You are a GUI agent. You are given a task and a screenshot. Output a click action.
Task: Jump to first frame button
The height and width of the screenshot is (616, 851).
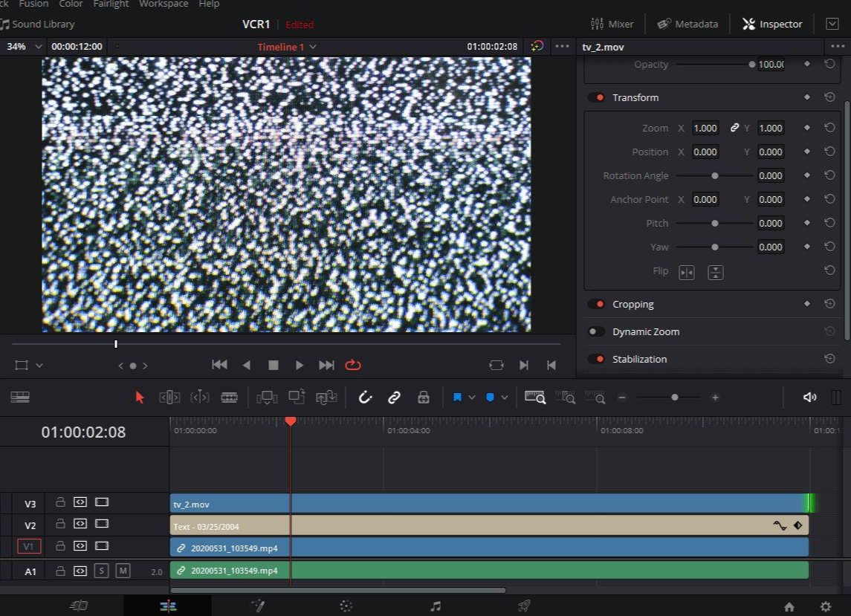pyautogui.click(x=219, y=365)
